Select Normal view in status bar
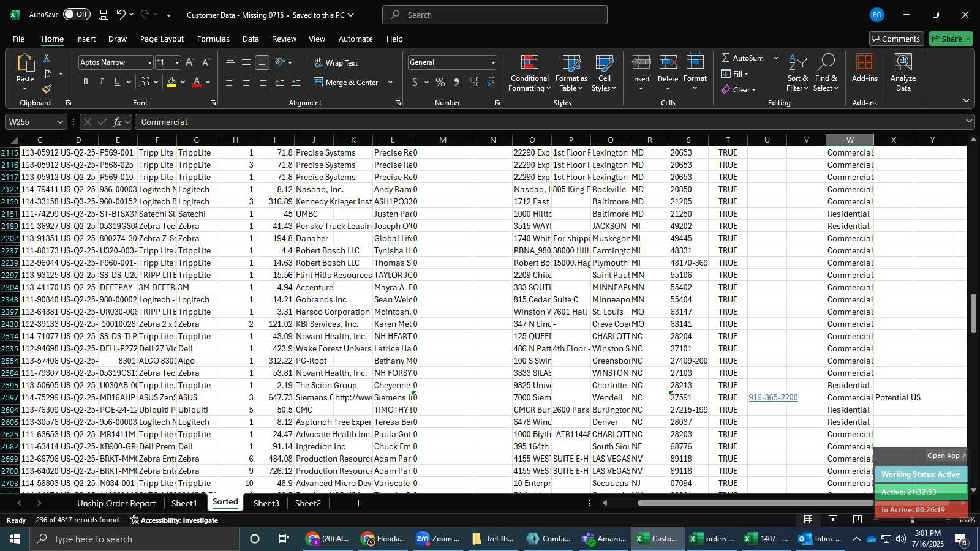Image resolution: width=980 pixels, height=551 pixels. tap(809, 520)
